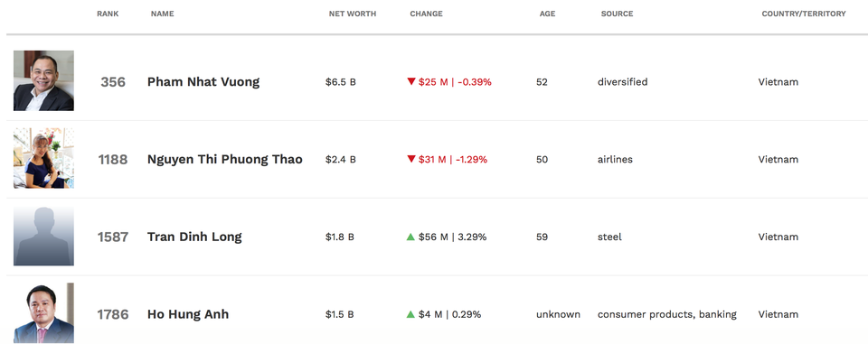
Task: Sort by COUNTRY/TERRITORY column header
Action: click(x=804, y=14)
